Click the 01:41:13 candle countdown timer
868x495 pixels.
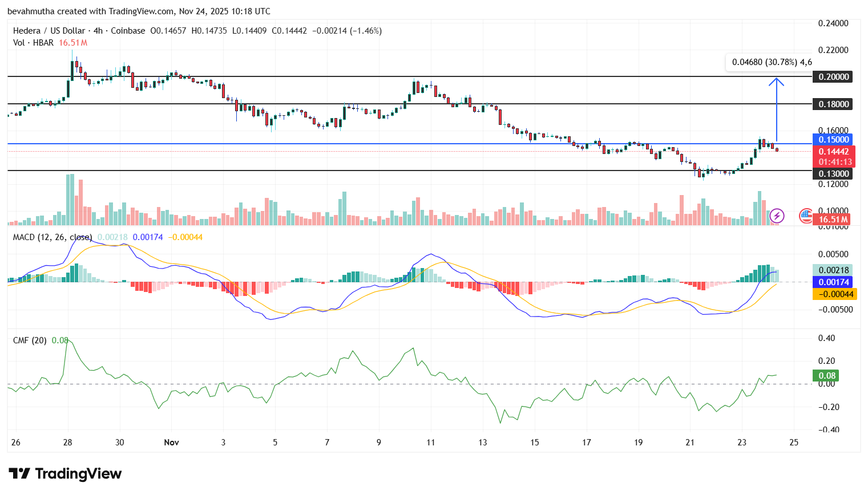[835, 162]
